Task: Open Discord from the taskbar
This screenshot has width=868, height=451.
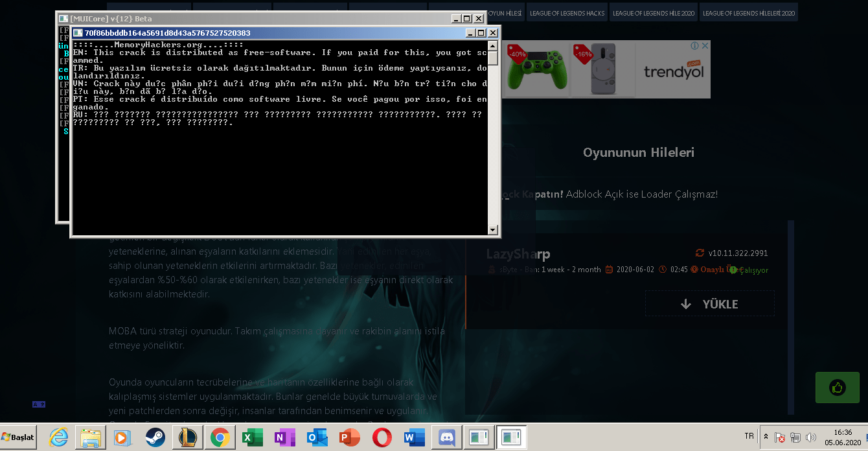Action: point(446,438)
